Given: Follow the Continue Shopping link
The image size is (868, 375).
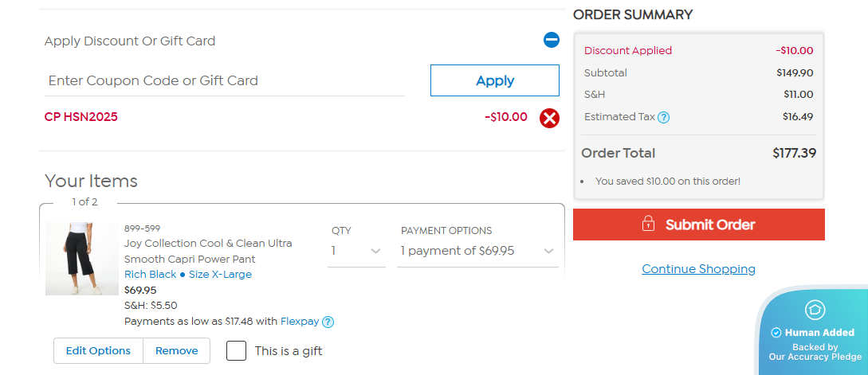Looking at the screenshot, I should click(x=698, y=268).
